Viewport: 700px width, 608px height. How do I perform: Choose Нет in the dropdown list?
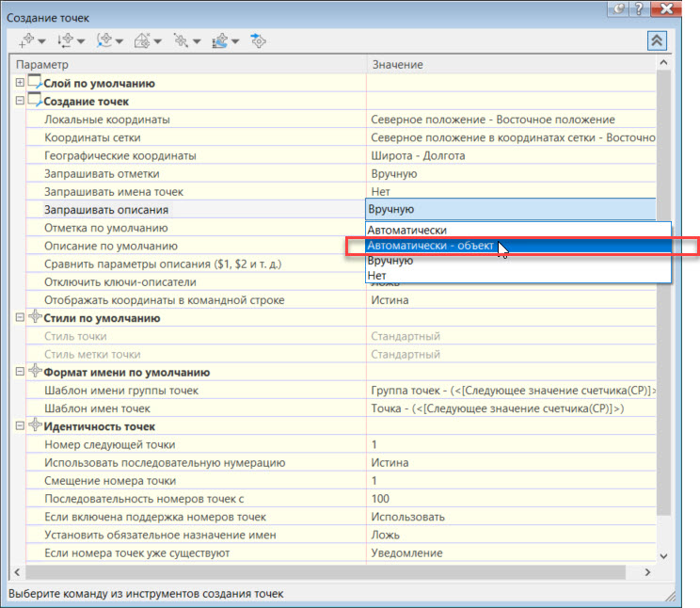coord(517,275)
